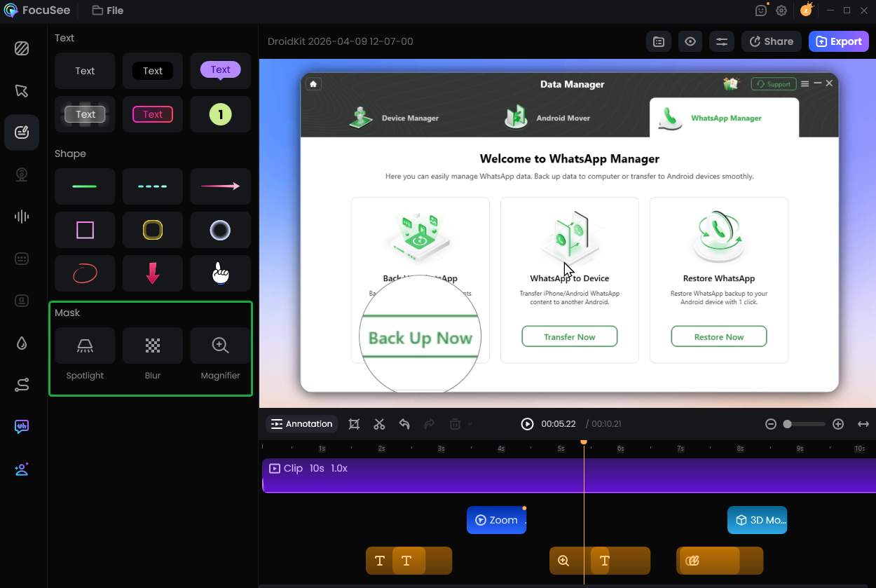This screenshot has height=588, width=876.
Task: Add a Spotlight mask
Action: (x=85, y=346)
